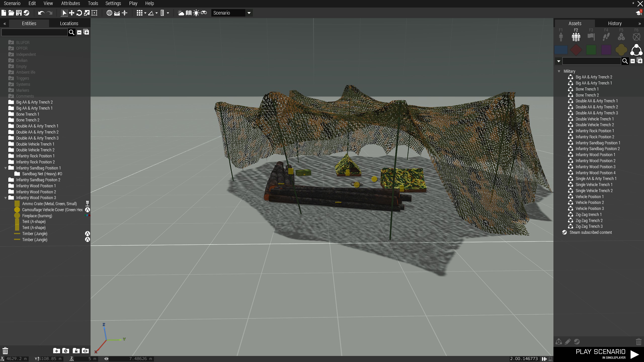Choose the red OPFOR side swatch
This screenshot has width=644, height=362.
point(576,50)
